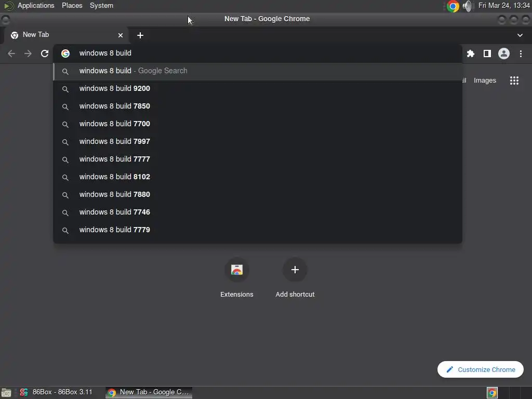
Task: Open the profile avatar icon
Action: tap(504, 54)
